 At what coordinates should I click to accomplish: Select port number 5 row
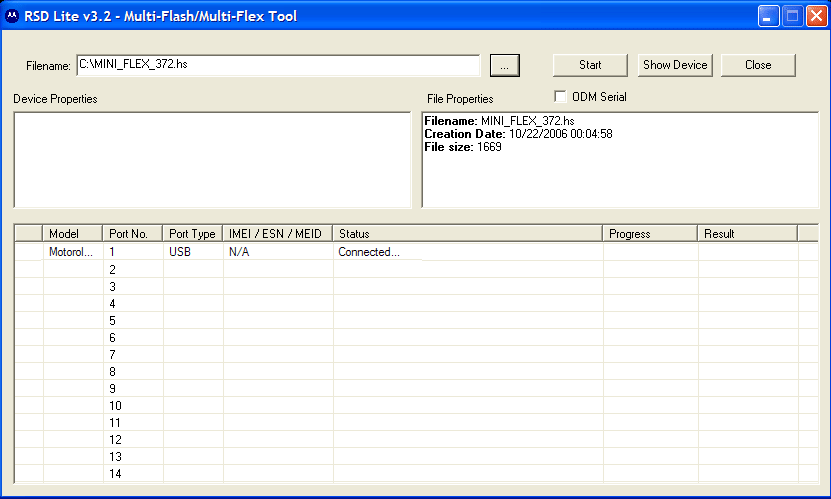click(x=416, y=320)
